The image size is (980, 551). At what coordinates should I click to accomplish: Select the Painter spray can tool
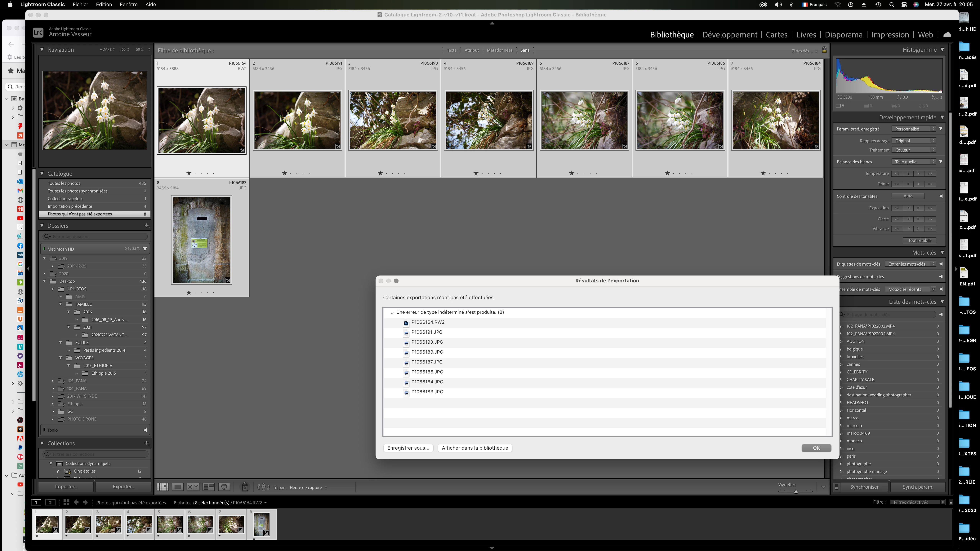click(245, 487)
